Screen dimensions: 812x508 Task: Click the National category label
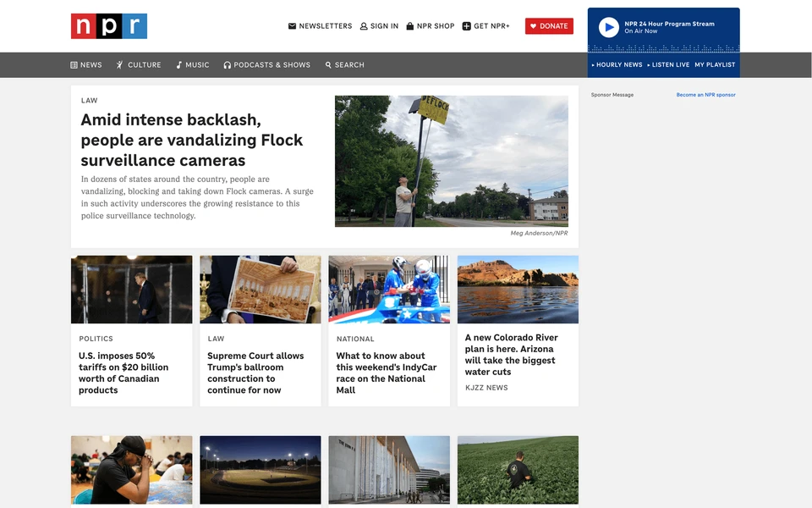pyautogui.click(x=355, y=339)
